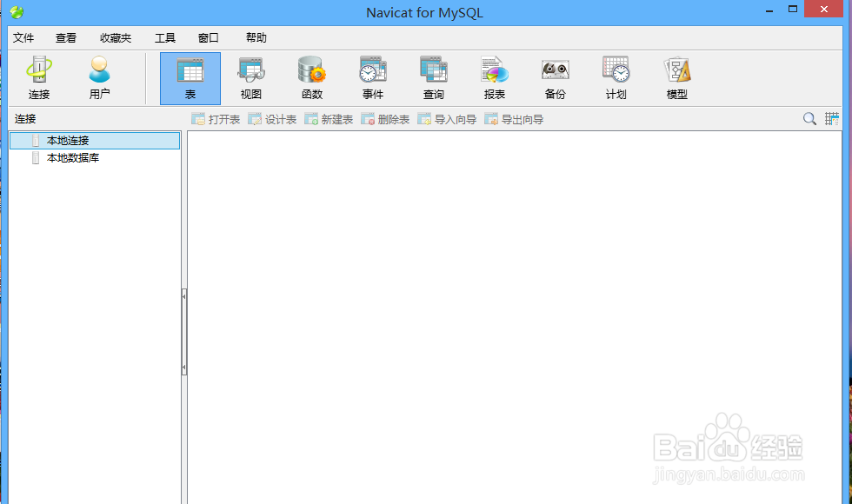Collapse the left panel via splitter handle
The image size is (852, 504).
click(x=184, y=332)
